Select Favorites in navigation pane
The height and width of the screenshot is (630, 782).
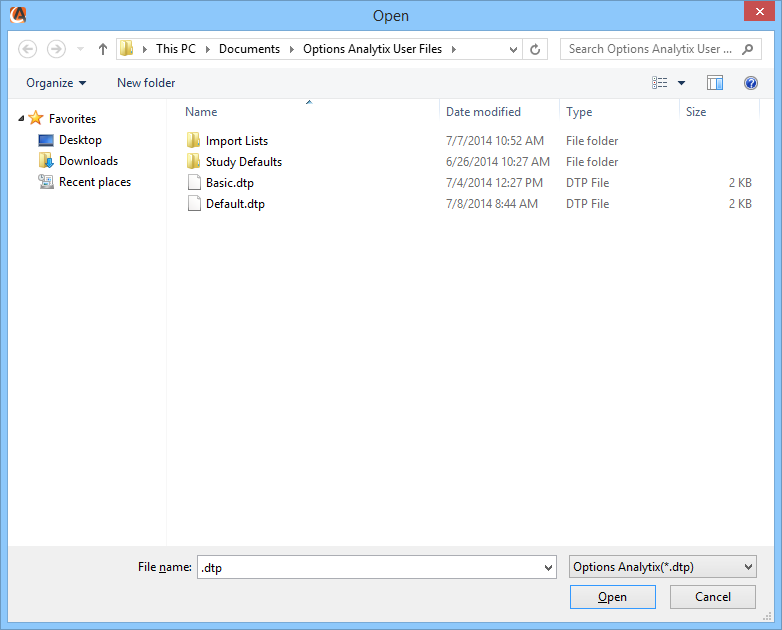(x=72, y=119)
